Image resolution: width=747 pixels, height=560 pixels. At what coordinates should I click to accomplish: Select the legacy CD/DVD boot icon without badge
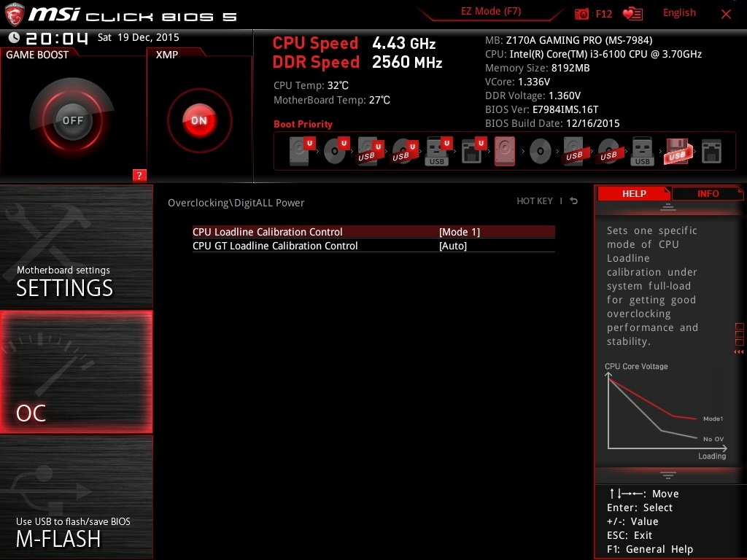click(x=541, y=152)
